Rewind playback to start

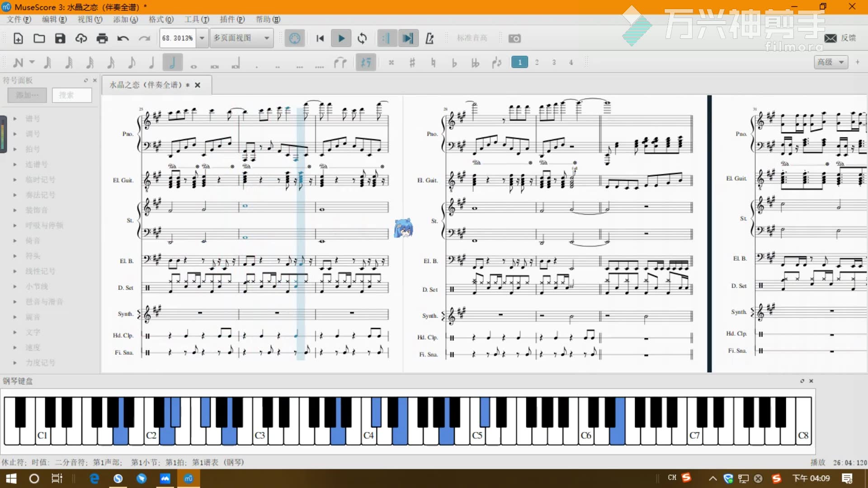click(320, 38)
